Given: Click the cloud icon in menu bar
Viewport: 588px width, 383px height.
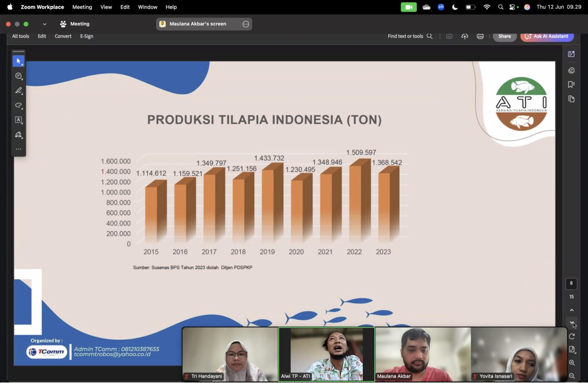Looking at the screenshot, I should [426, 7].
